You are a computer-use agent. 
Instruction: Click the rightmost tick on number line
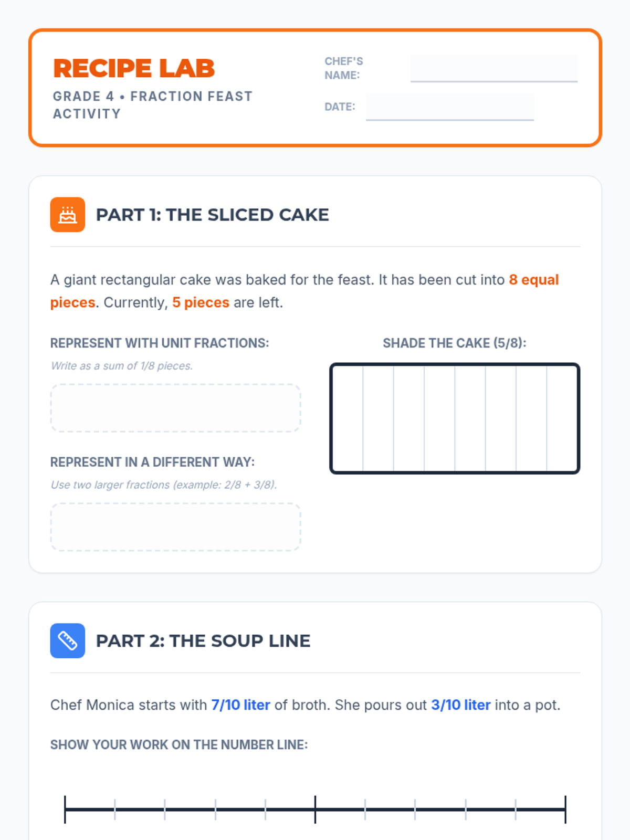[565, 810]
